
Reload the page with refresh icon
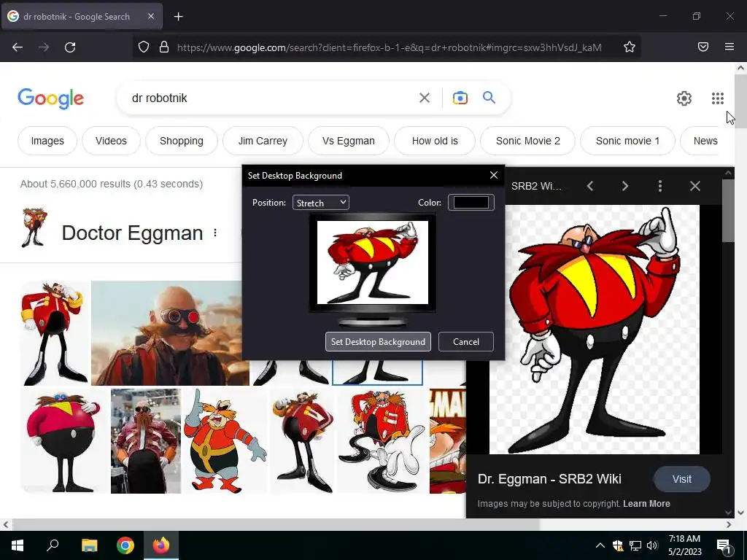tap(70, 47)
